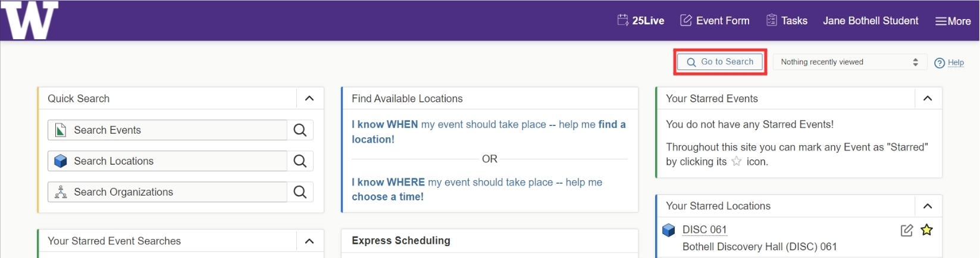Open the Tasks page
The width and height of the screenshot is (980, 258).
[787, 21]
